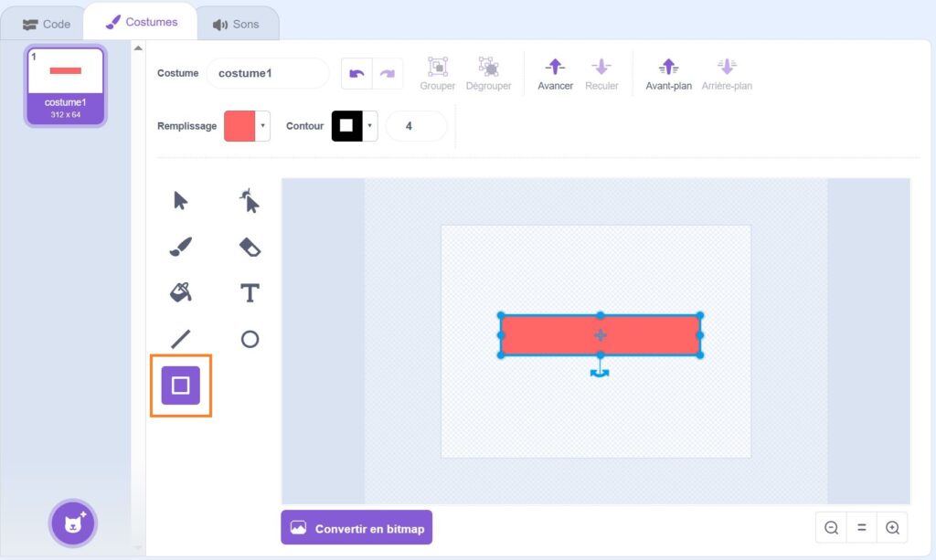This screenshot has height=560, width=936.
Task: Click the Avant-plan button
Action: pyautogui.click(x=668, y=74)
